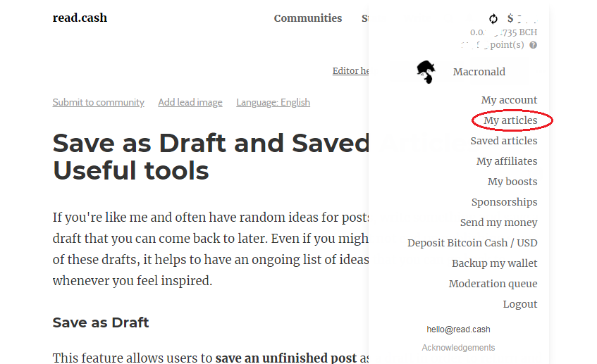This screenshot has width=597, height=364.
Task: Open Saved articles
Action: click(x=504, y=141)
